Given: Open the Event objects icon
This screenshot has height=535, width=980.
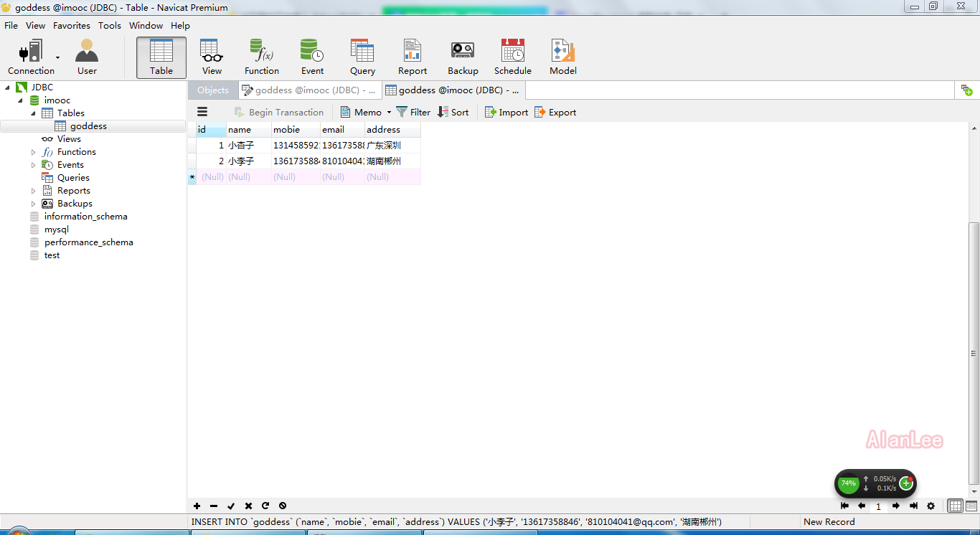Looking at the screenshot, I should tap(312, 57).
